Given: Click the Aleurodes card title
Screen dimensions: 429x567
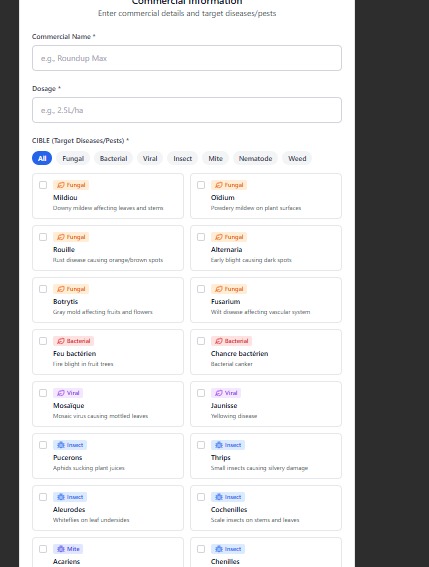Looking at the screenshot, I should [69, 510].
